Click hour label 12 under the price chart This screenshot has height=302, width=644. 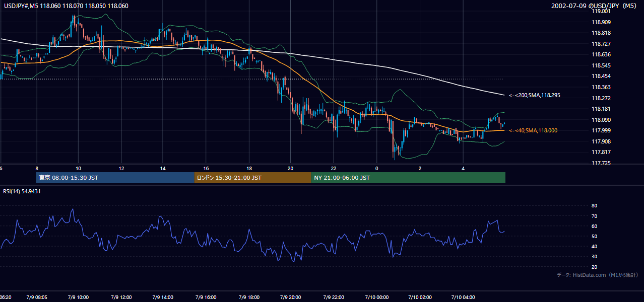(x=121, y=168)
